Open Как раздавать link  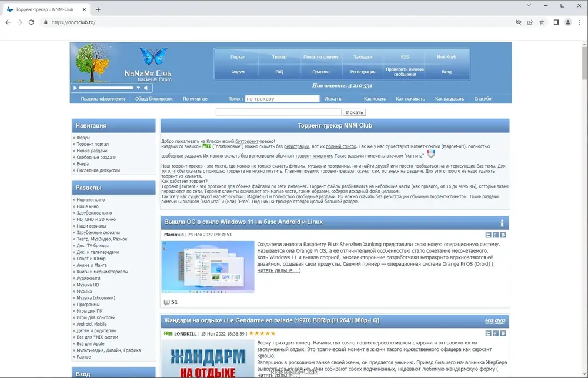point(449,99)
